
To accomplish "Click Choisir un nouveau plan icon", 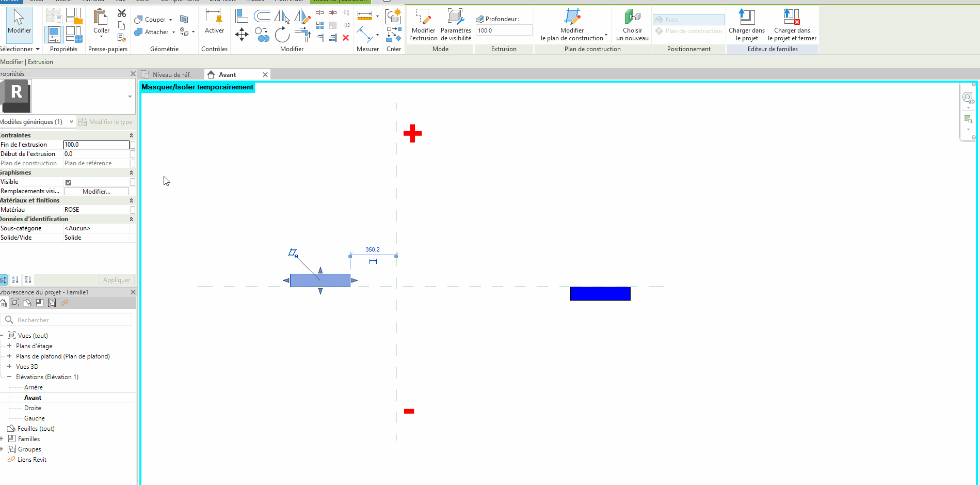I will [x=632, y=18].
